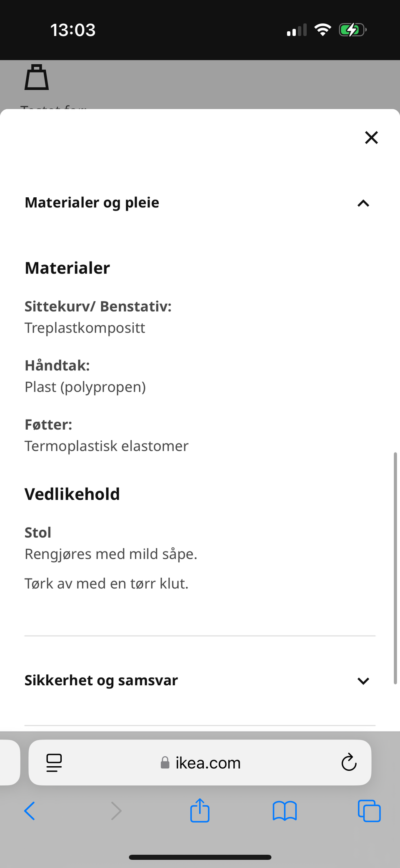Select the Sikkerhet og samsvar heading
Image resolution: width=400 pixels, height=868 pixels.
pos(101,680)
